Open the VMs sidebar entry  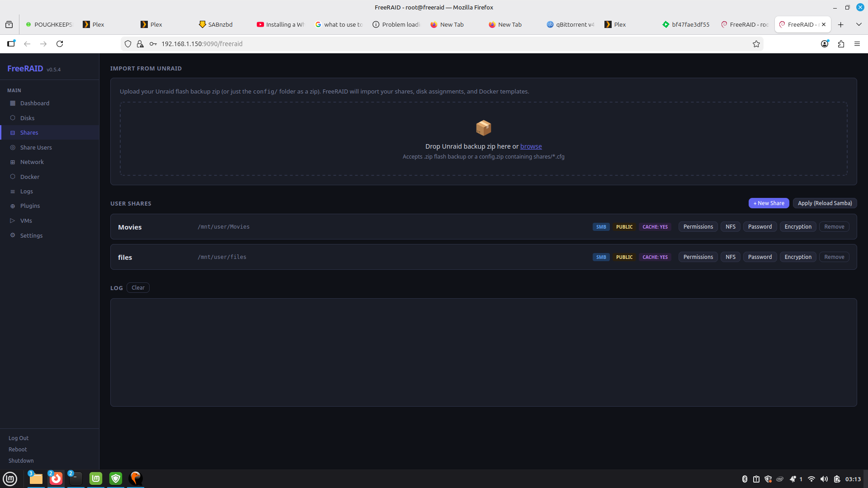click(x=26, y=221)
